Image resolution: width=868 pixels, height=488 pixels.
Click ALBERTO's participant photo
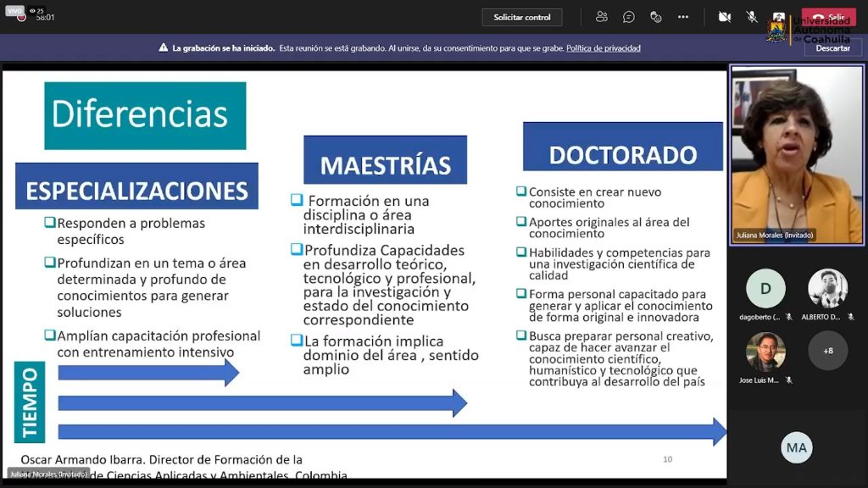[x=827, y=289]
